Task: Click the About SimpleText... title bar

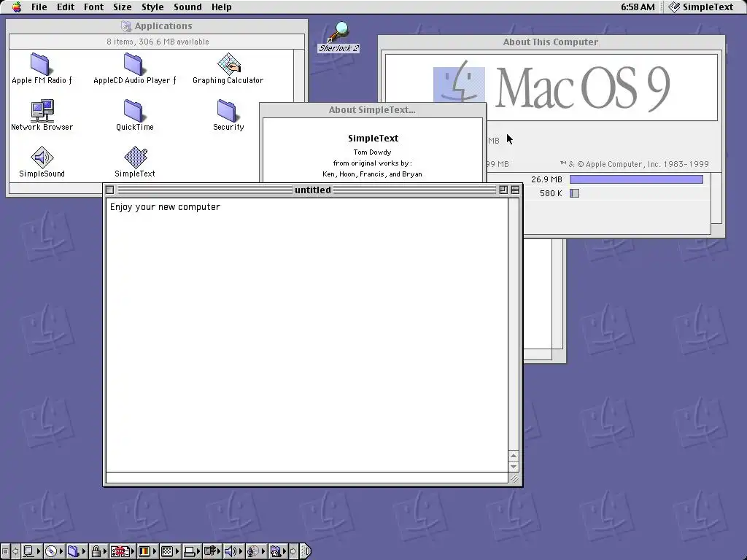Action: pyautogui.click(x=372, y=109)
